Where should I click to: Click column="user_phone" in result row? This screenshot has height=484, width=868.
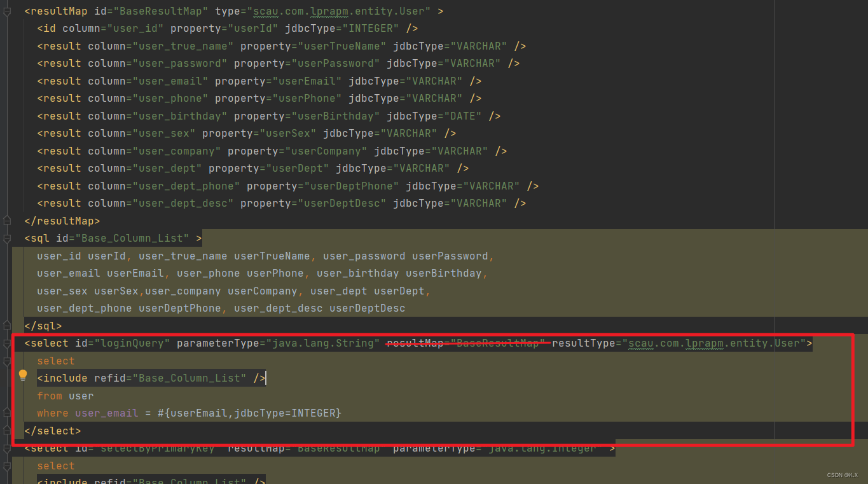point(148,99)
